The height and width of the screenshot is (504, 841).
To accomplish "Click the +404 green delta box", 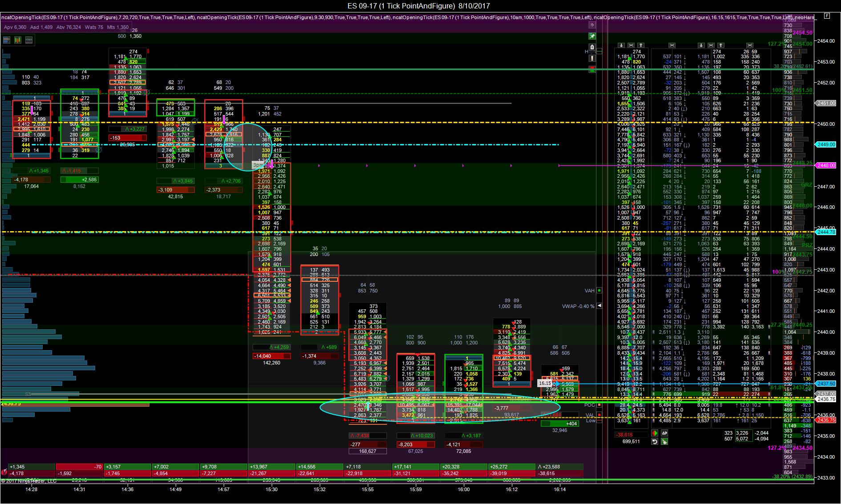I will tap(560, 424).
